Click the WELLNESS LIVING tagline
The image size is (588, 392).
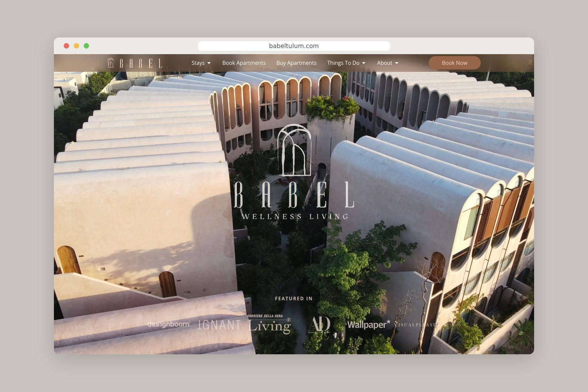(295, 216)
